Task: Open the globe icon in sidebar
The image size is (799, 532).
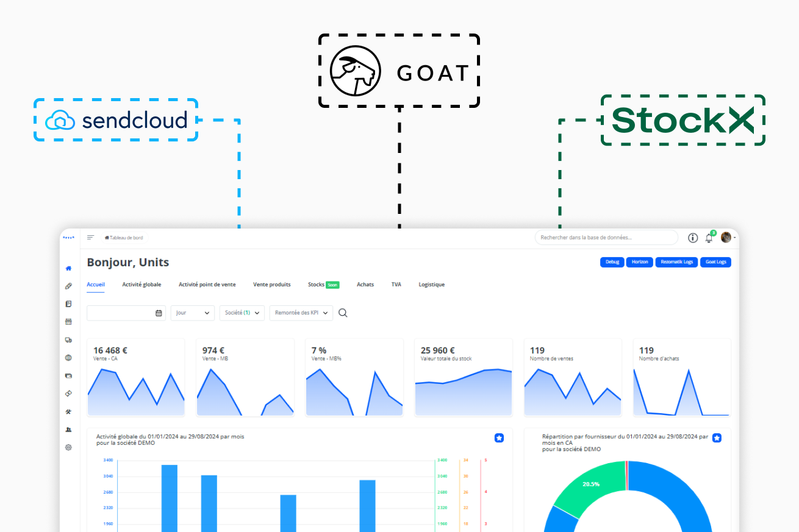Action: [68, 358]
